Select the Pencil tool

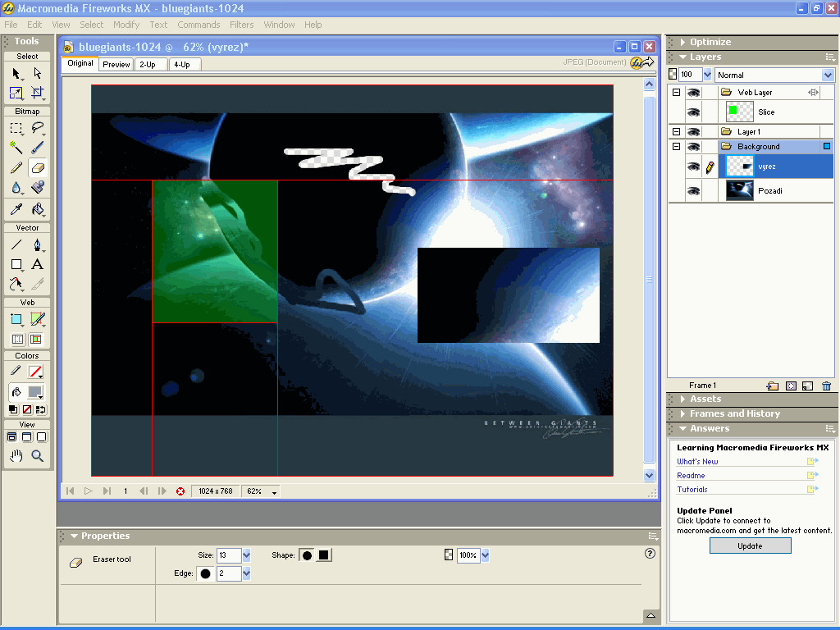click(16, 167)
